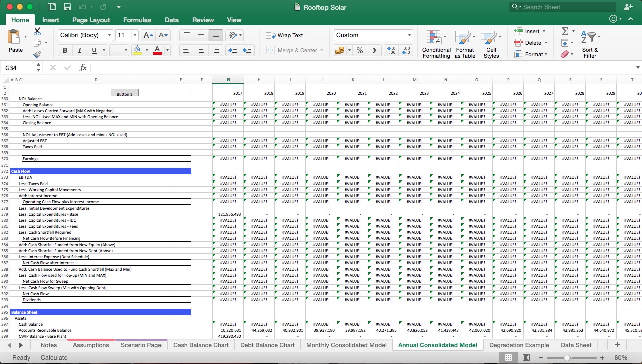Open the Custom number format dropdown
Viewport: 642px width, 364px height.
pyautogui.click(x=410, y=35)
